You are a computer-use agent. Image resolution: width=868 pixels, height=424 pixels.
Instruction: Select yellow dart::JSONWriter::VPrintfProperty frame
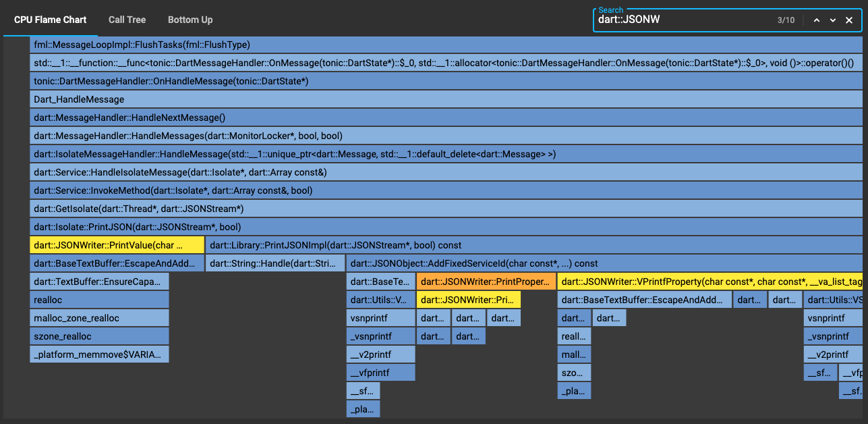(x=710, y=282)
